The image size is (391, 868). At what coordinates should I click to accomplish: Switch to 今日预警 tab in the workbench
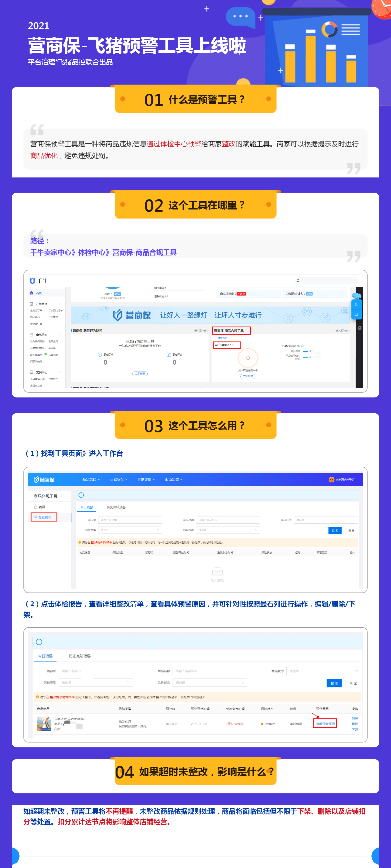(x=87, y=507)
